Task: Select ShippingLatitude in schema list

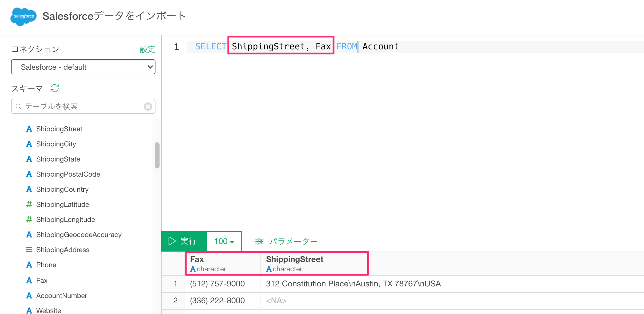Action: tap(63, 204)
